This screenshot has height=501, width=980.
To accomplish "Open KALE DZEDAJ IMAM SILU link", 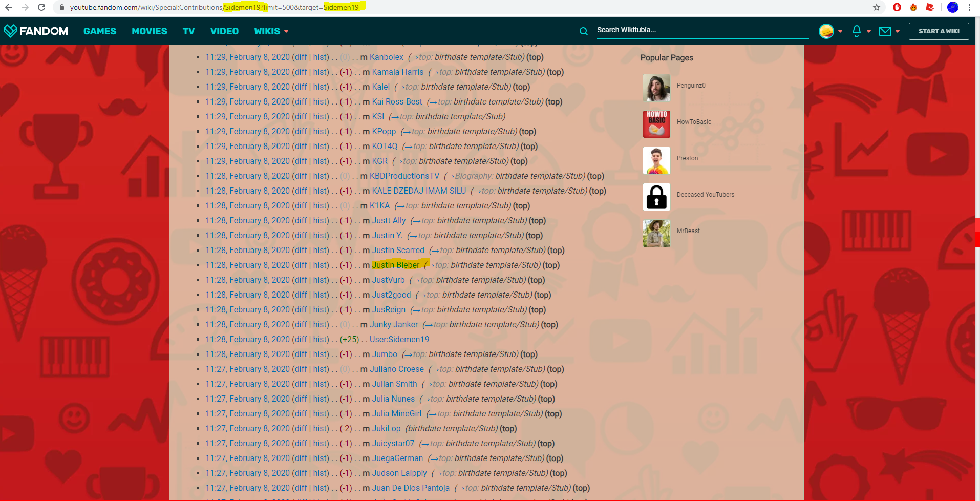I will coord(419,191).
